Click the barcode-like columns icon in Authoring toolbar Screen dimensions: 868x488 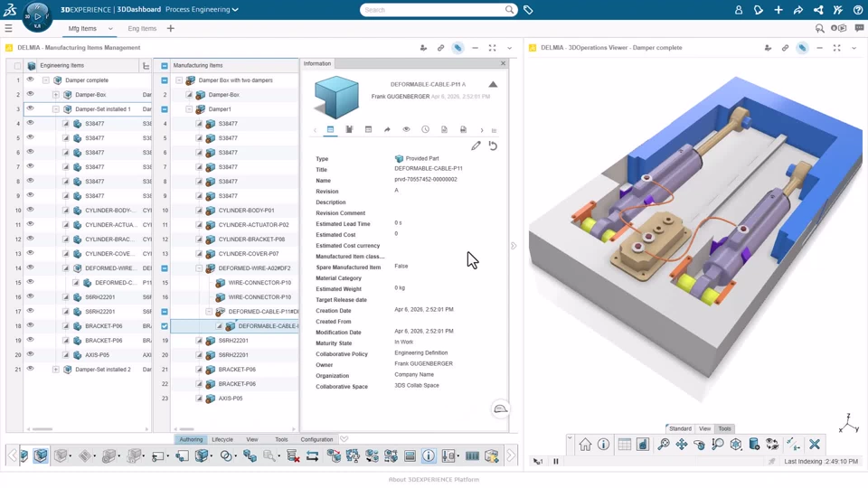472,455
